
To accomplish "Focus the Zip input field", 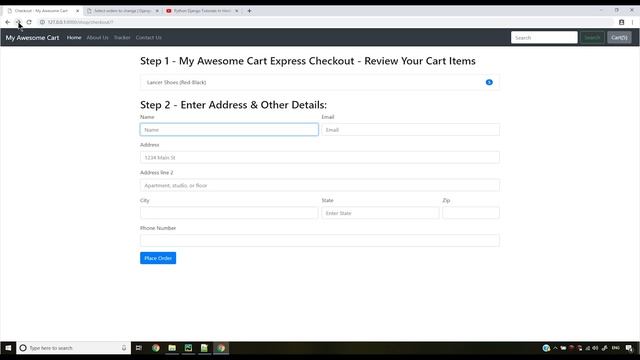I will [x=471, y=213].
